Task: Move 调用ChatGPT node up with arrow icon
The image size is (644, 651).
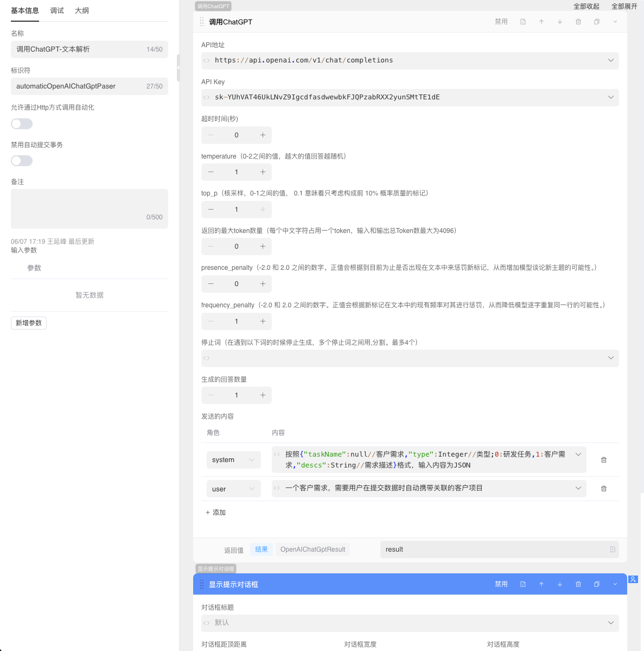Action: (541, 21)
